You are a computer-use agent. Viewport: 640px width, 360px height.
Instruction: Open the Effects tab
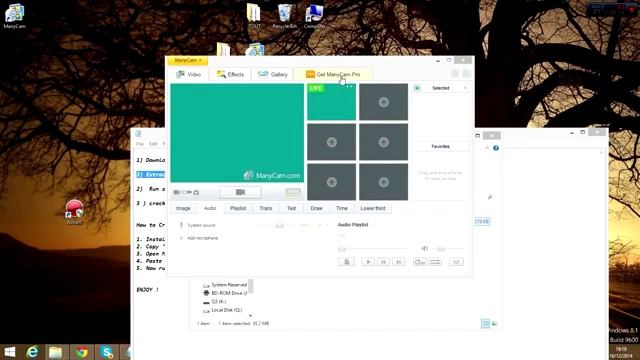(231, 74)
